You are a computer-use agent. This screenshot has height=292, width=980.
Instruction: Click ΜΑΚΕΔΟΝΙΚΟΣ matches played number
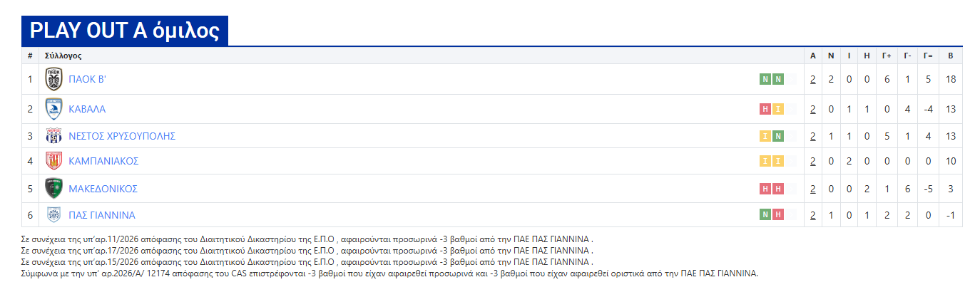click(x=812, y=189)
